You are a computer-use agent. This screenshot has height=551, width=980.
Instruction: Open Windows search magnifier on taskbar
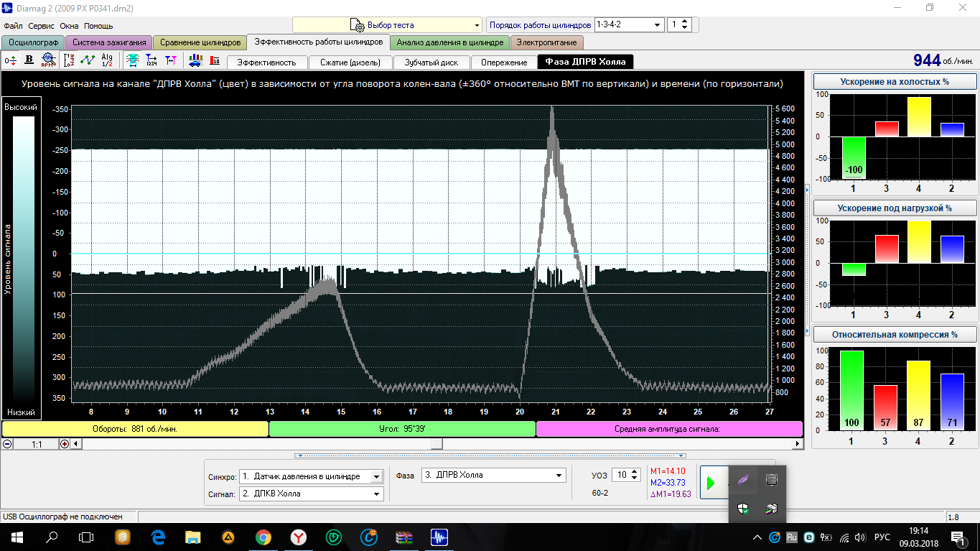[52, 537]
